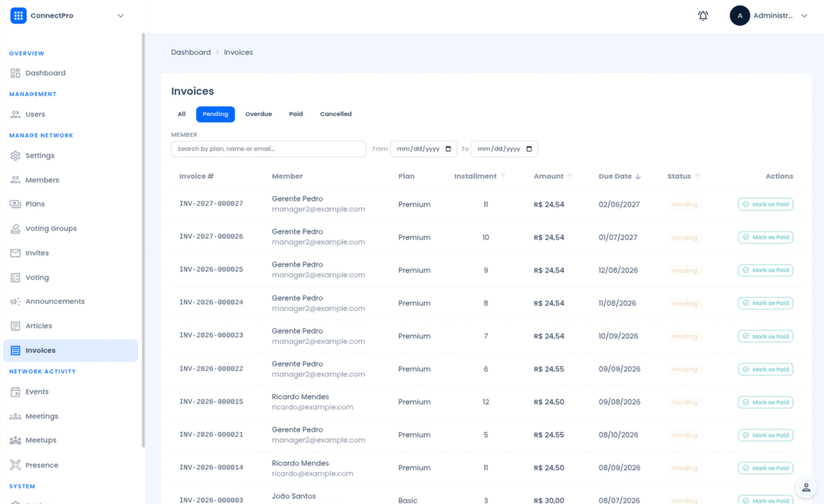Image resolution: width=824 pixels, height=504 pixels.
Task: Click the sidebar vertical scrollbar
Action: 143,240
